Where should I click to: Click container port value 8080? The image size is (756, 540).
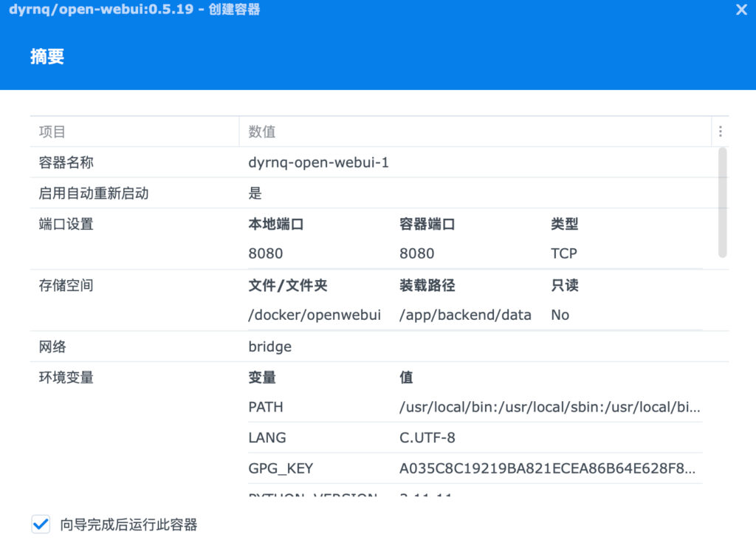(x=416, y=253)
